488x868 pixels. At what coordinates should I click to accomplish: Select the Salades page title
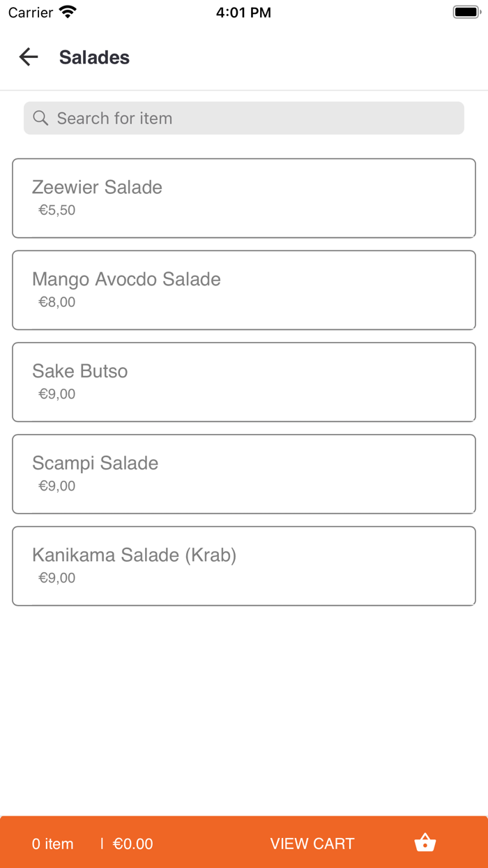94,57
